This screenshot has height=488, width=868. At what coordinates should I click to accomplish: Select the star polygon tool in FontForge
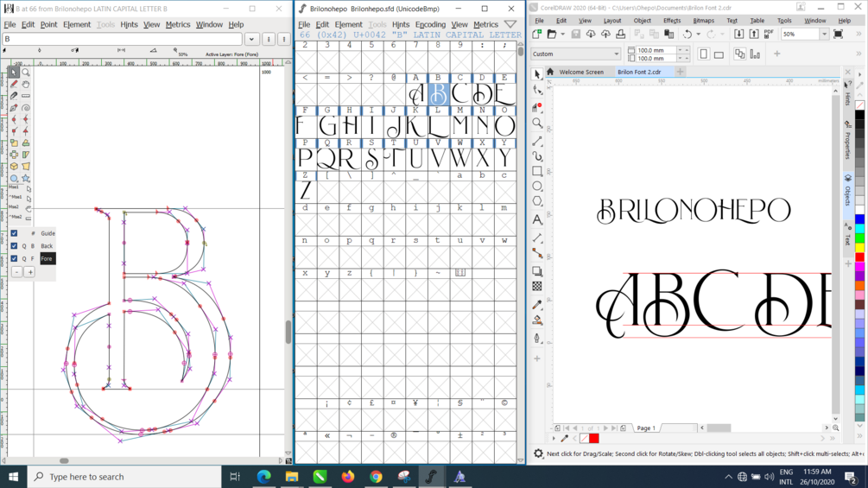(x=26, y=178)
